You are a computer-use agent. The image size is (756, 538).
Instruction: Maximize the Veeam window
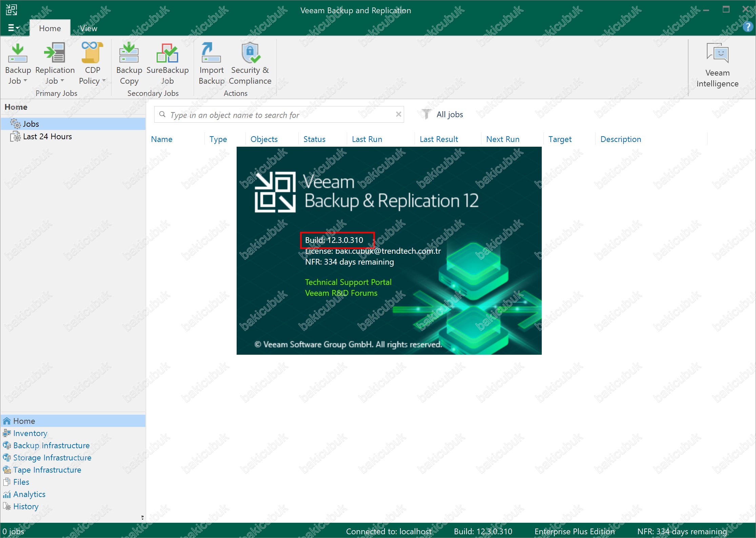[726, 9]
